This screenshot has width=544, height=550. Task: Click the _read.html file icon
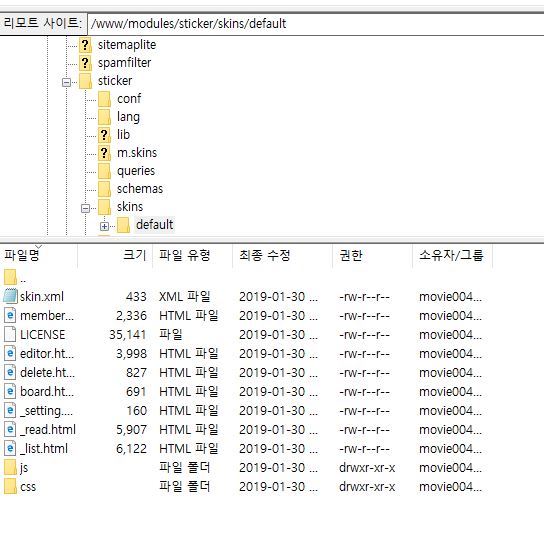point(10,429)
